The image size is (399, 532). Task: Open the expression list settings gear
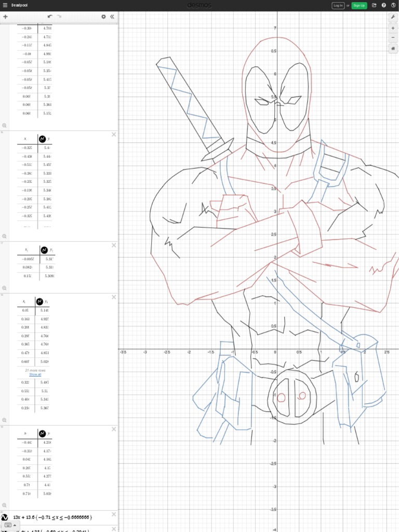pyautogui.click(x=103, y=17)
